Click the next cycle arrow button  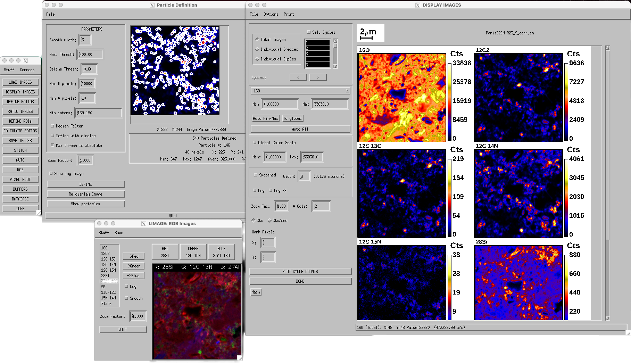(318, 77)
